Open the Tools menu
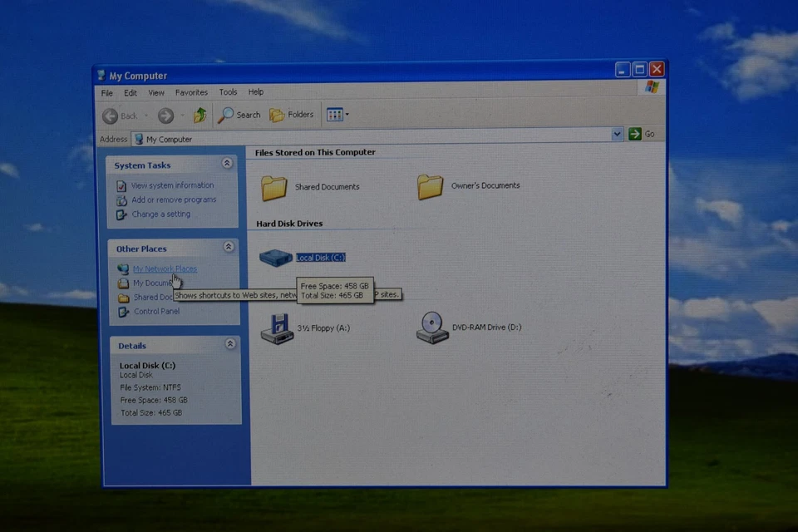This screenshot has height=532, width=798. (228, 91)
